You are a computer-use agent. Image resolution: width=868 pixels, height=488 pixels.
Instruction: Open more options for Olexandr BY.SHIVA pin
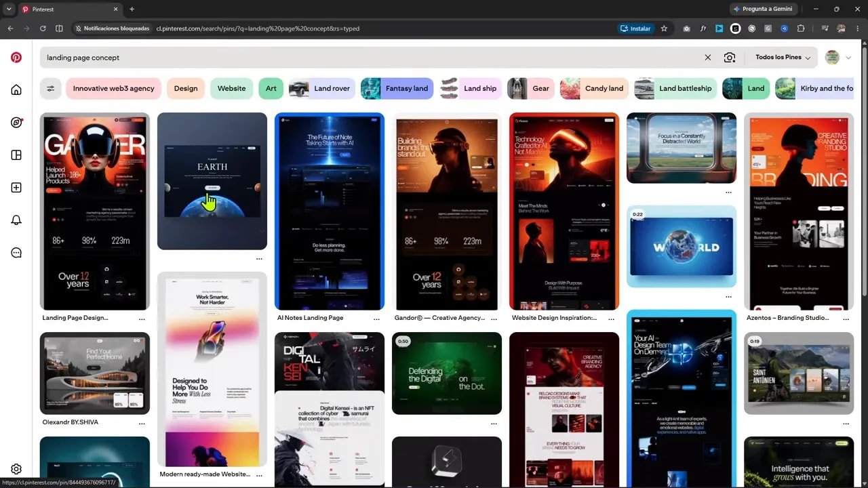pos(142,422)
